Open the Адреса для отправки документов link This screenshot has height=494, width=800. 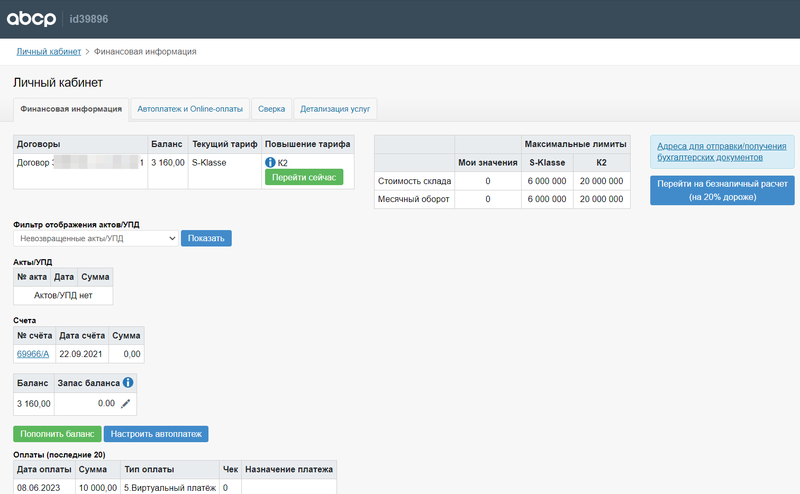(721, 152)
